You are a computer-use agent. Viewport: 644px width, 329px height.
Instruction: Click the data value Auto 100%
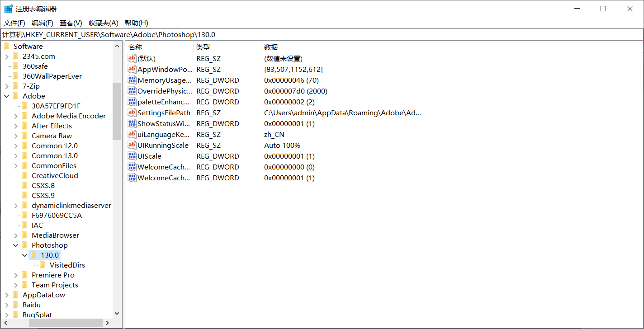click(282, 145)
